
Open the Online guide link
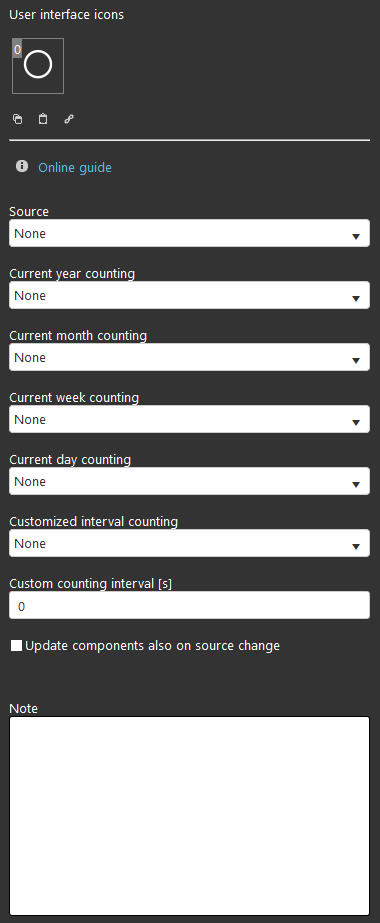(x=75, y=168)
